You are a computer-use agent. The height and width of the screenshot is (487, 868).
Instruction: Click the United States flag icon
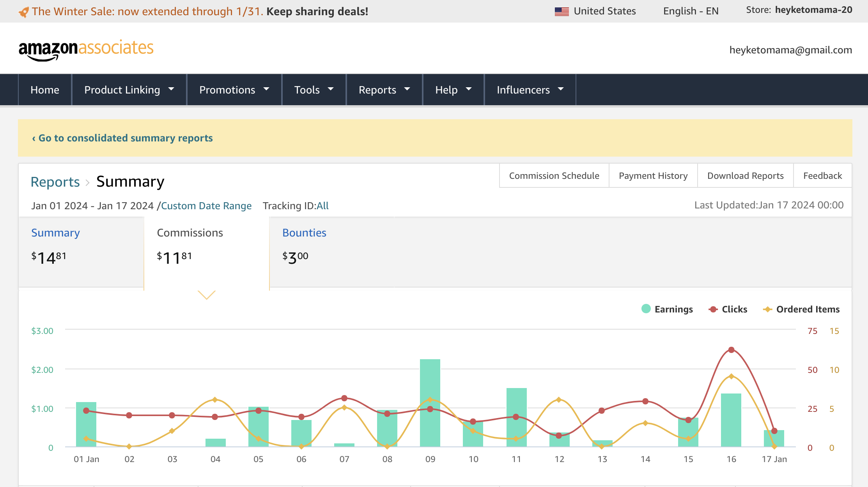click(562, 11)
